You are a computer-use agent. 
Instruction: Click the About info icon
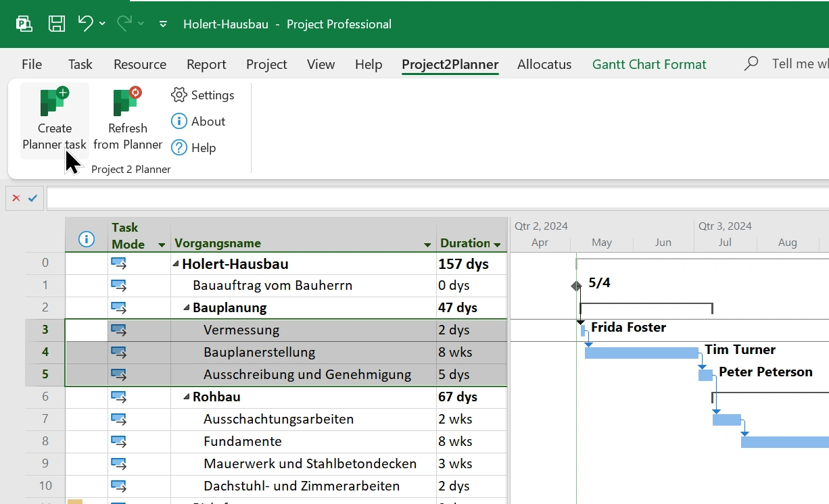(179, 122)
